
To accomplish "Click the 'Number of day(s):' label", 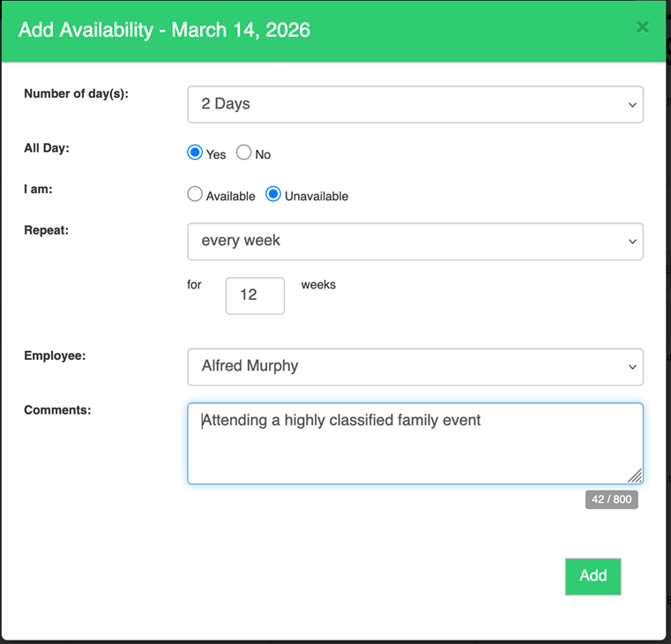I will click(76, 94).
